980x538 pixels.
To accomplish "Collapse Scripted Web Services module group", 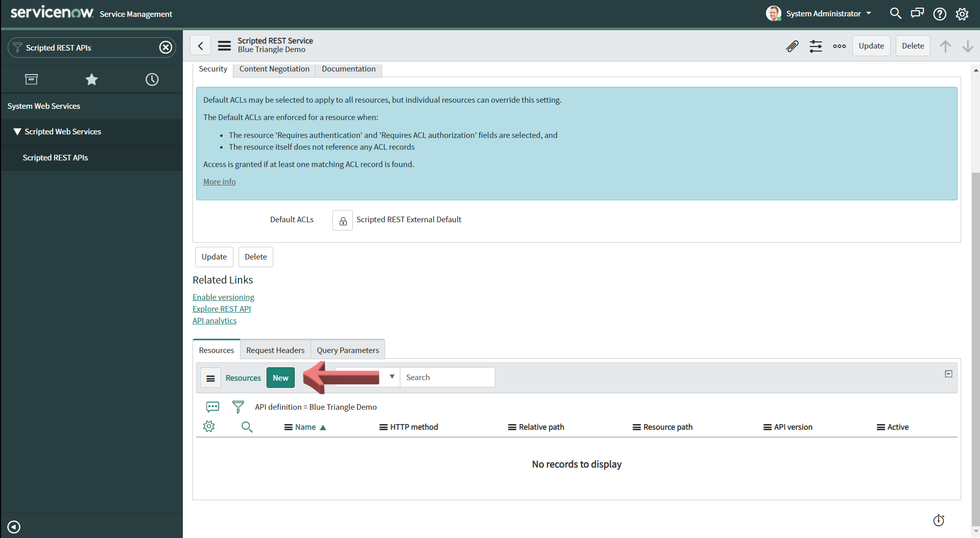I will 17,131.
